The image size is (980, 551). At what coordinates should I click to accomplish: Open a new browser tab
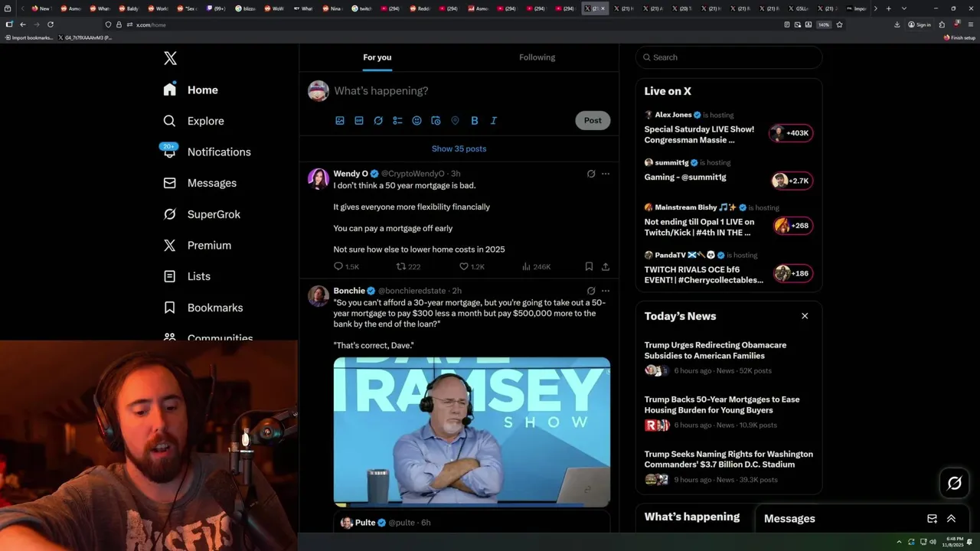888,8
